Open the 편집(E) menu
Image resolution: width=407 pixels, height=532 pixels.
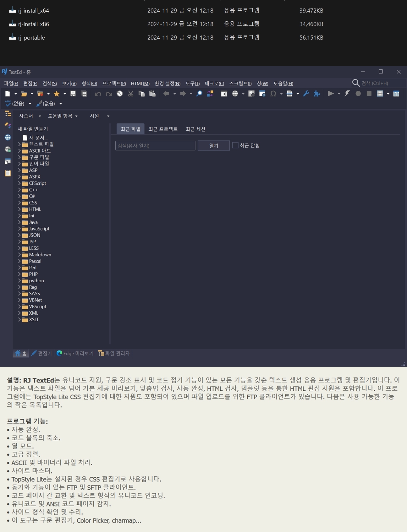coord(30,84)
